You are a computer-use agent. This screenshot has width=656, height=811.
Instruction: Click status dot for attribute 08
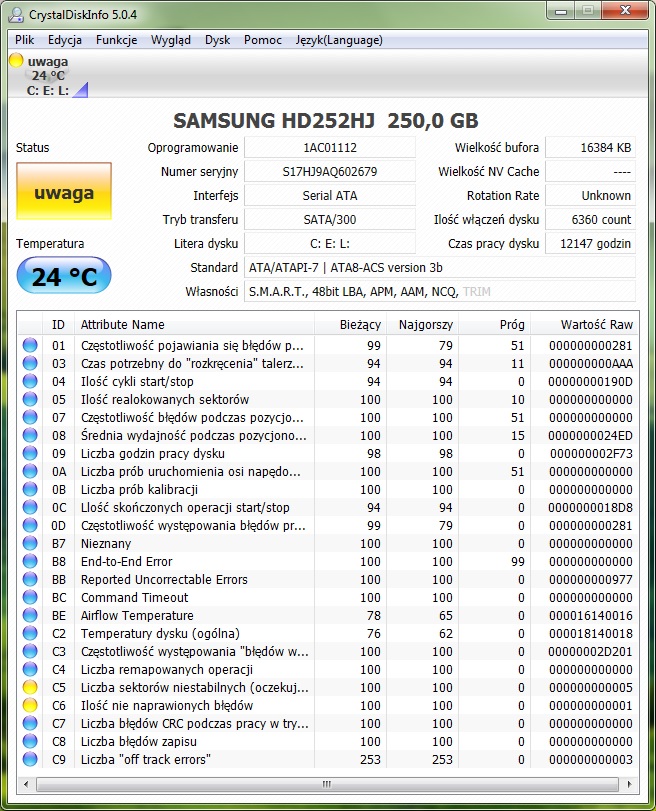tap(30, 435)
